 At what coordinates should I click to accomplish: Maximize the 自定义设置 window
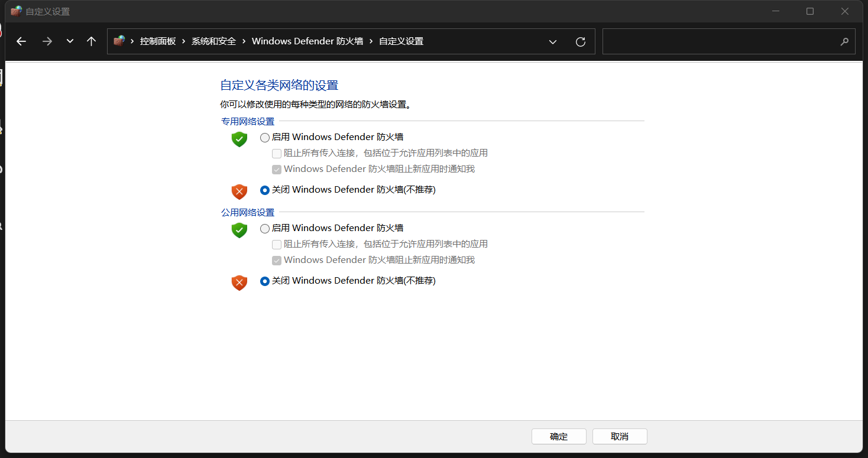[x=810, y=11]
